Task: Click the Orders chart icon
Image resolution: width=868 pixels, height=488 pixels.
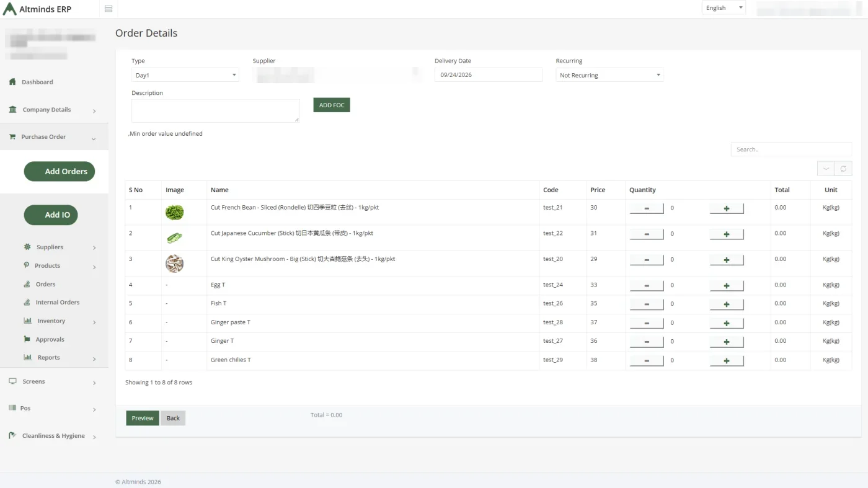Action: pyautogui.click(x=27, y=284)
